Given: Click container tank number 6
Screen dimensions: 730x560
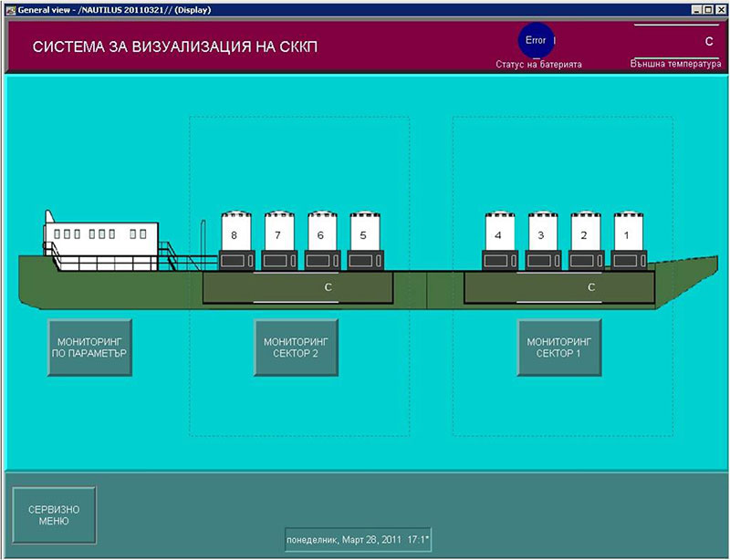Looking at the screenshot, I should [x=320, y=234].
